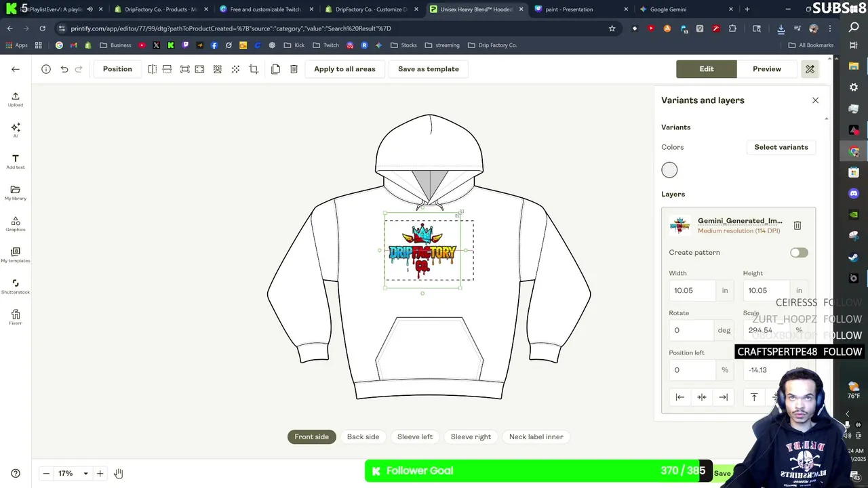Flip the design horizontally
The width and height of the screenshot is (868, 488).
[x=152, y=69]
